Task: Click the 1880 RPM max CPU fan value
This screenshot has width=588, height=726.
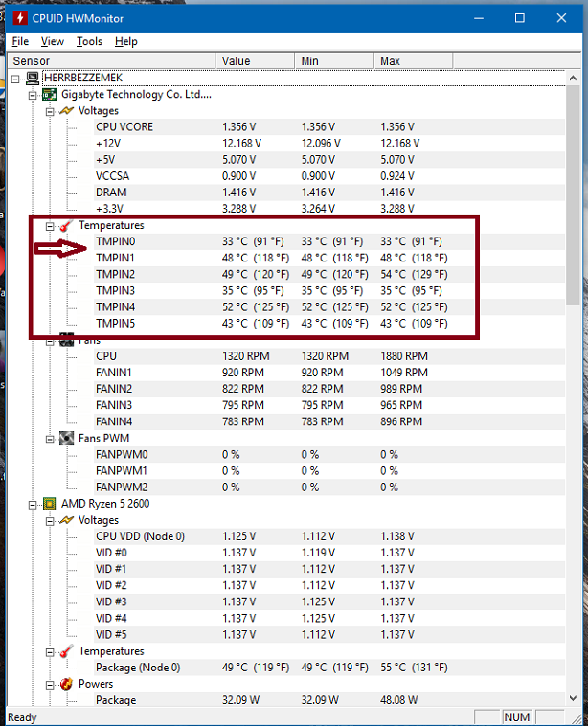Action: [404, 356]
